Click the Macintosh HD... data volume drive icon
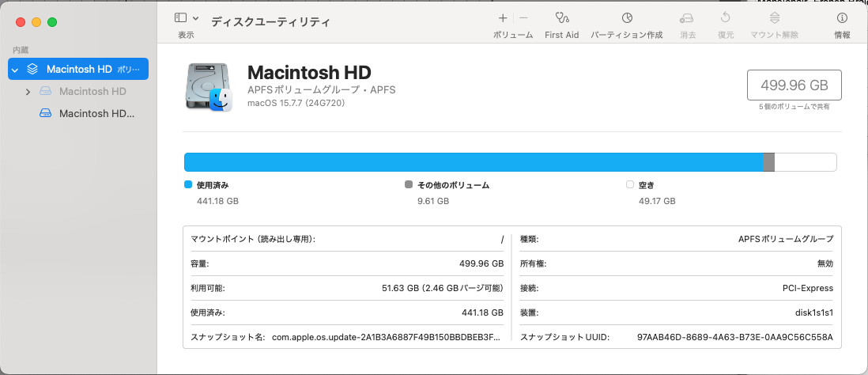This screenshot has width=868, height=375. (x=45, y=114)
